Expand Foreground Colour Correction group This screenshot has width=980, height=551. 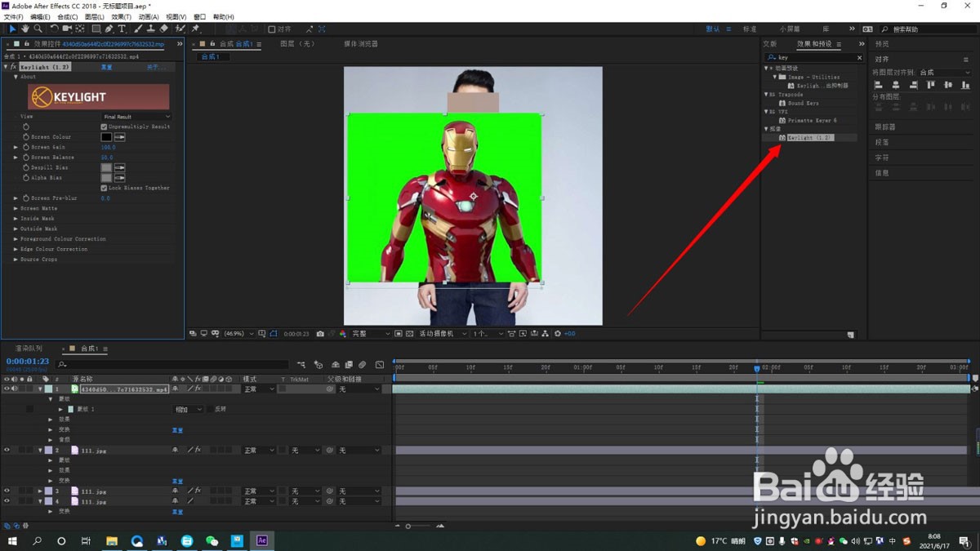click(16, 239)
